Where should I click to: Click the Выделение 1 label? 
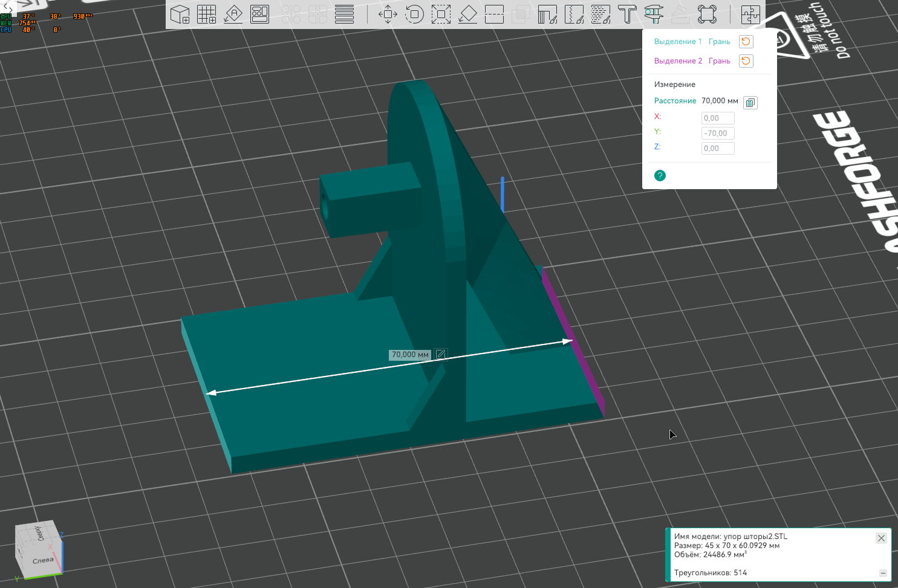point(678,42)
